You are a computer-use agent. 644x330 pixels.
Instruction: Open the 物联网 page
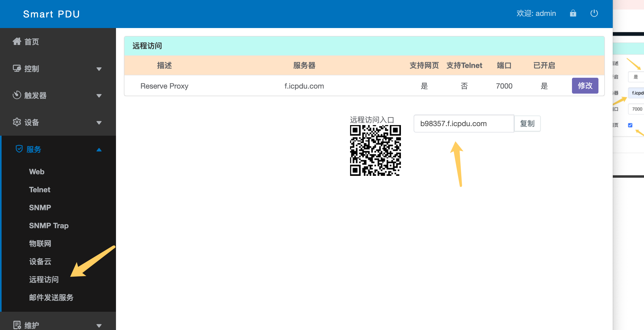40,244
